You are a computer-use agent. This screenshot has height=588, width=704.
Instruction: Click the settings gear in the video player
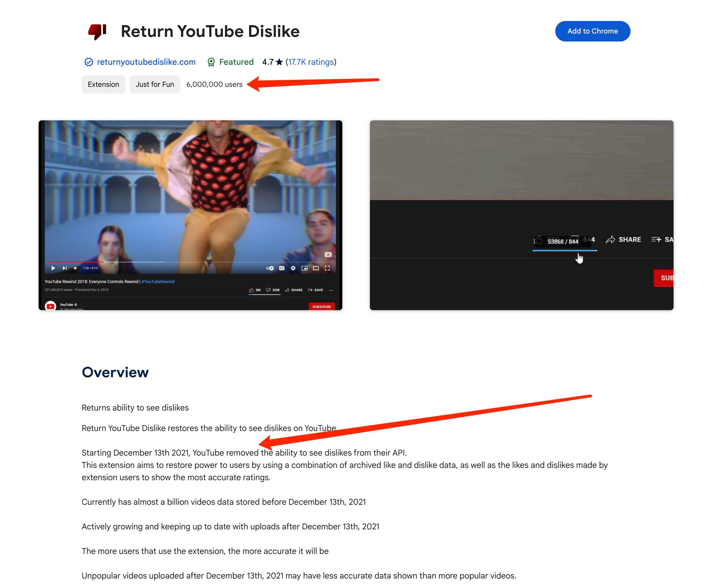(x=293, y=268)
